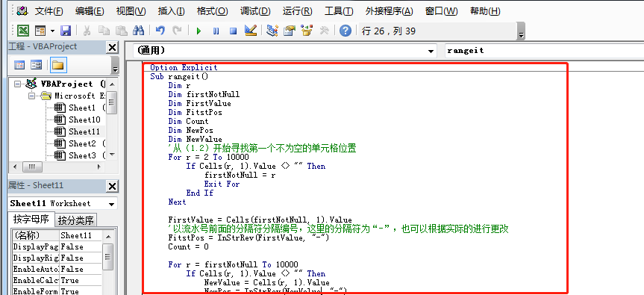Collapse the Microsoft Excel objects folder

point(31,96)
